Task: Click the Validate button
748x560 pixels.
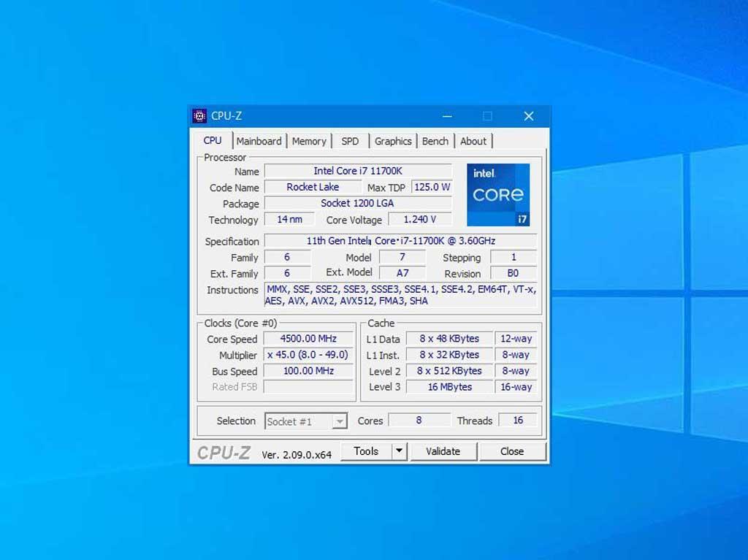Action: [443, 450]
